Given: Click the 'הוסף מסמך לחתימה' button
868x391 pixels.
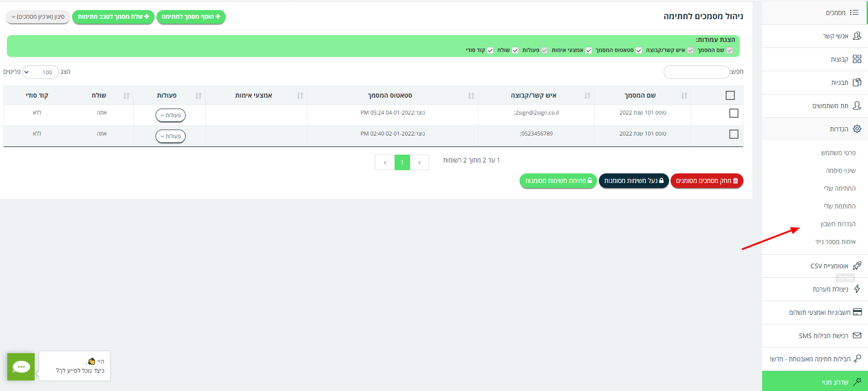Looking at the screenshot, I should tap(191, 17).
